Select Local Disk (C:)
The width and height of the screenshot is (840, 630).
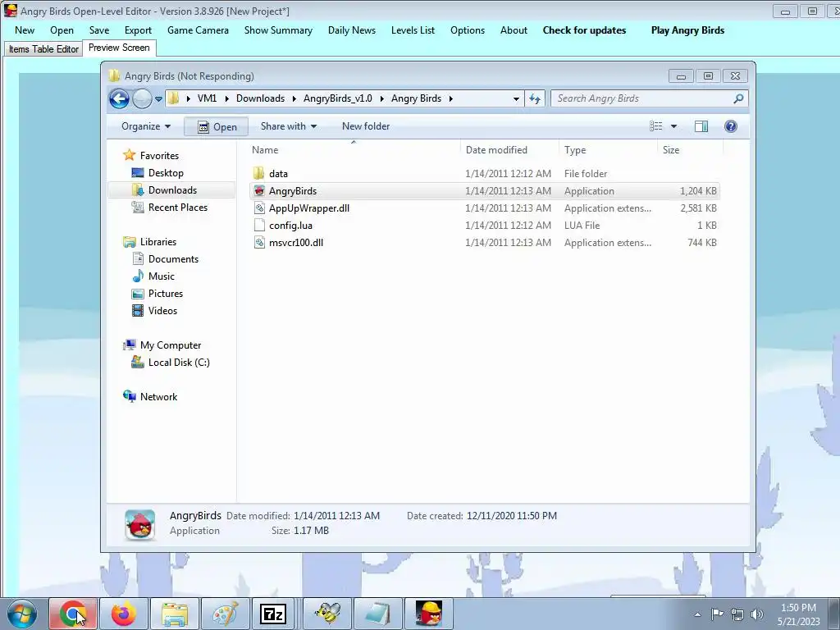pos(178,362)
